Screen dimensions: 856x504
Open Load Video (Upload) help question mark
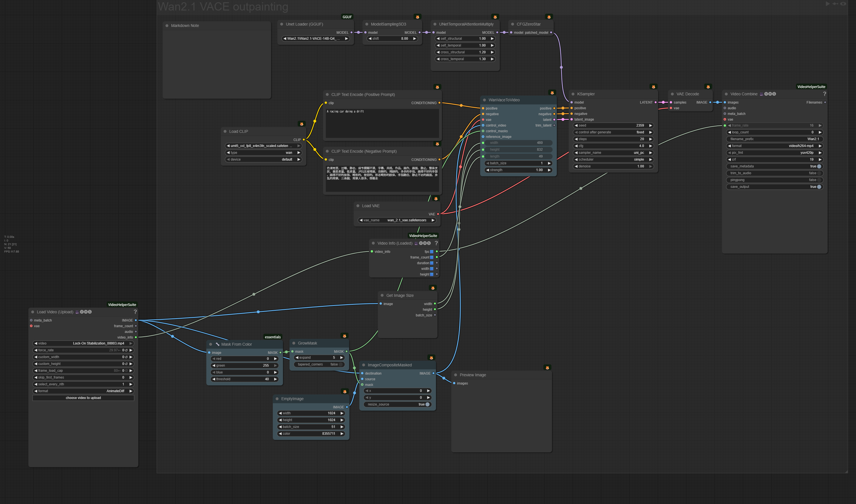coord(135,312)
